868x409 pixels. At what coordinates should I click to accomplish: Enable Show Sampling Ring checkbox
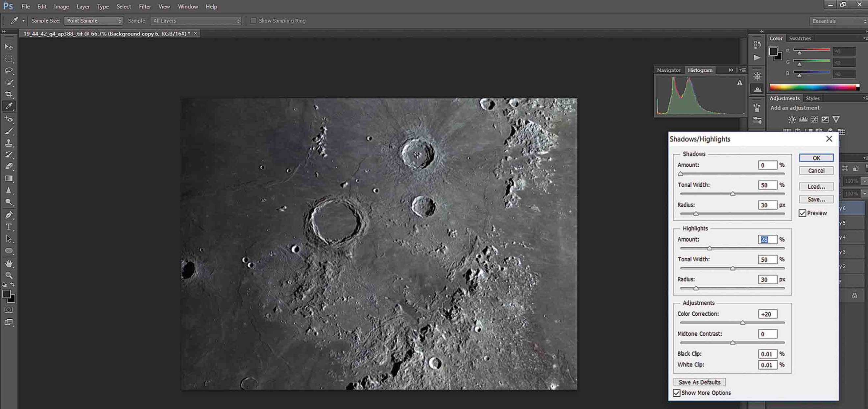[x=253, y=21]
